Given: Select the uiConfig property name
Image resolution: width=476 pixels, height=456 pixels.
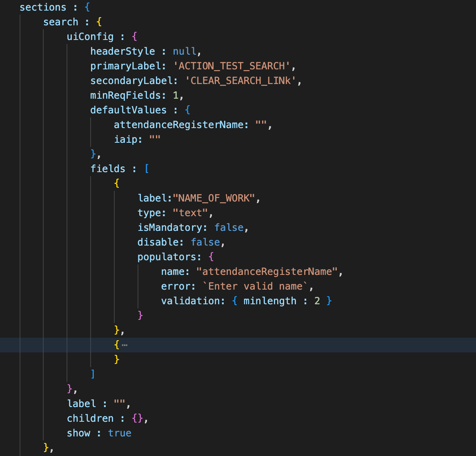Looking at the screenshot, I should click(x=90, y=37).
